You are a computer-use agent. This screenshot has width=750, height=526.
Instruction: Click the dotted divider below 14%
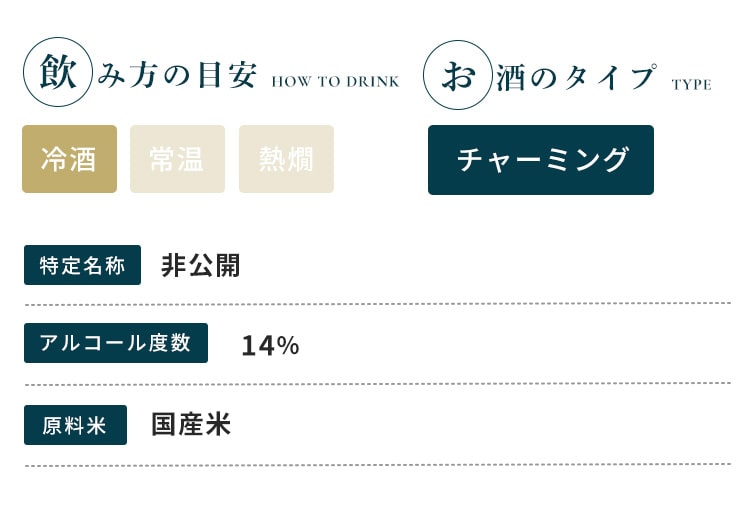click(x=378, y=384)
